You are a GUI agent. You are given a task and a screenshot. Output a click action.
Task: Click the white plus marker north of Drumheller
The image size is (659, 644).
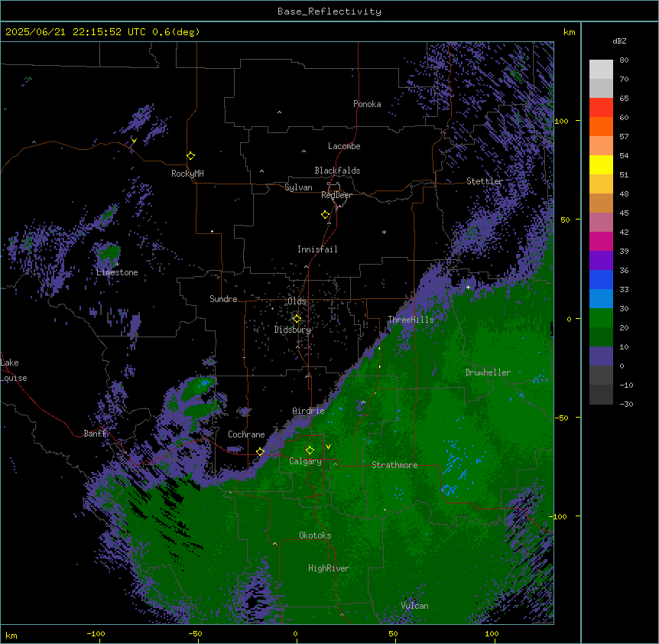pyautogui.click(x=468, y=287)
